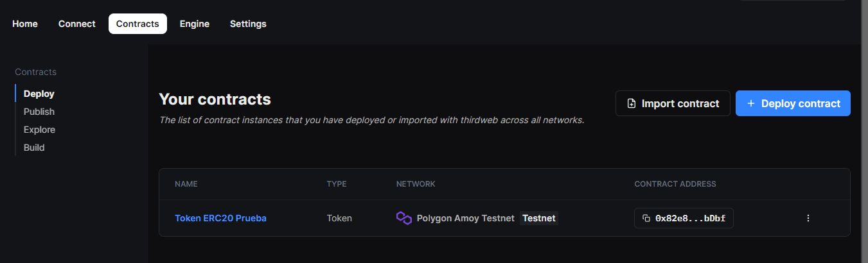868x263 pixels.
Task: Click the Import contract button
Action: pos(673,103)
